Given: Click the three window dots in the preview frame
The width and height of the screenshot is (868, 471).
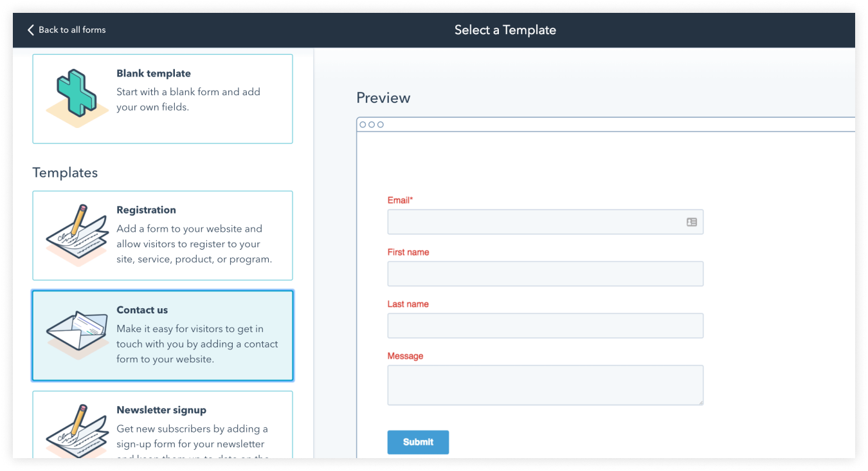Looking at the screenshot, I should pyautogui.click(x=372, y=124).
